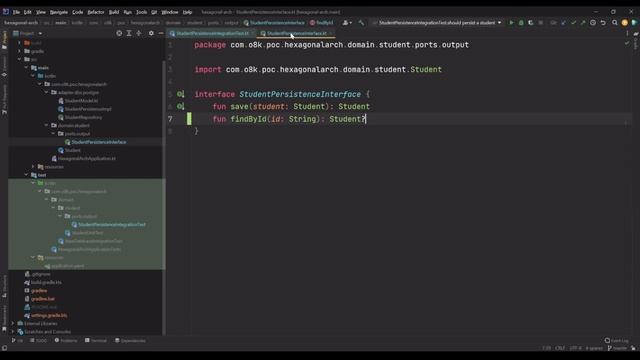The height and width of the screenshot is (360, 640).
Task: Open Scratches and Consoles node
Action: [47, 332]
